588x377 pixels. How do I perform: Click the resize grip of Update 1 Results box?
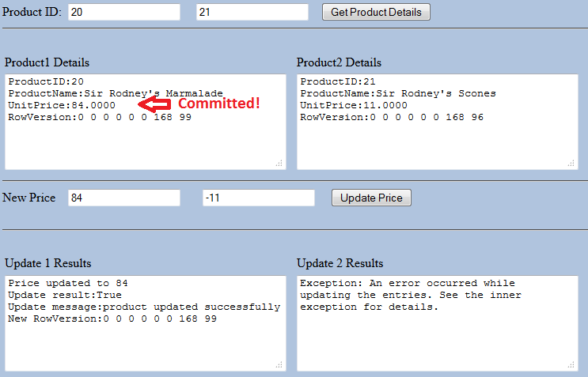[x=279, y=364]
